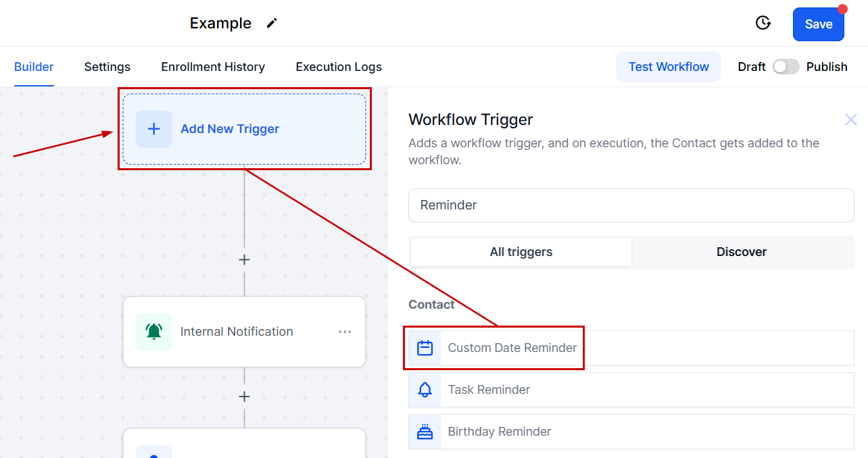868x458 pixels.
Task: Click the plus icon in Add New Trigger
Action: tap(154, 129)
